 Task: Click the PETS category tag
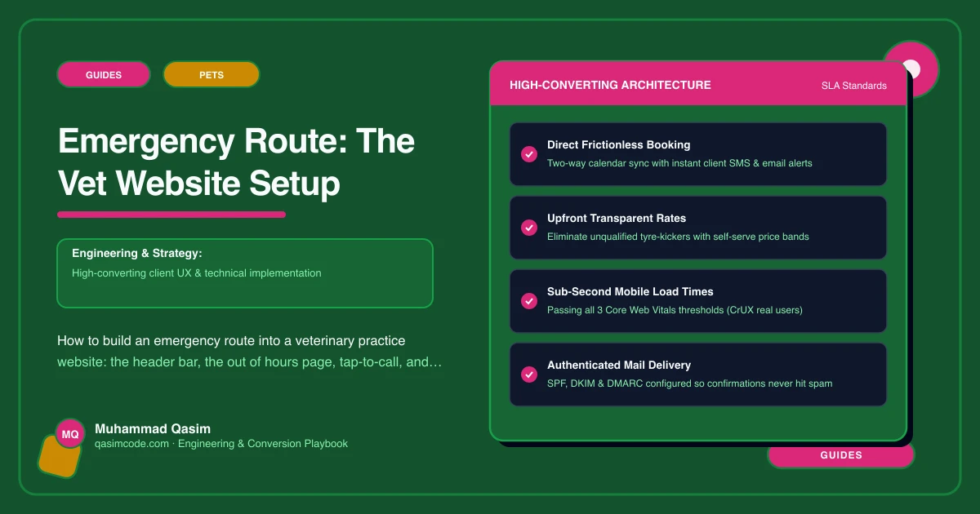pyautogui.click(x=212, y=74)
